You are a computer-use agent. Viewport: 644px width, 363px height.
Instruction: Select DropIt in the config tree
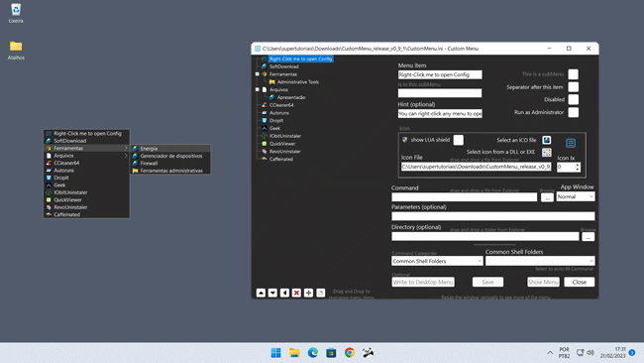[276, 121]
